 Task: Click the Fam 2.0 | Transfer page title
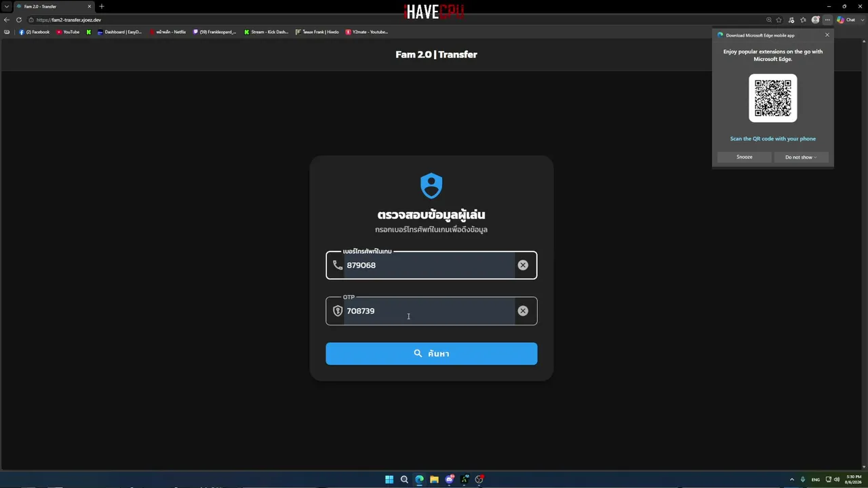click(x=436, y=54)
